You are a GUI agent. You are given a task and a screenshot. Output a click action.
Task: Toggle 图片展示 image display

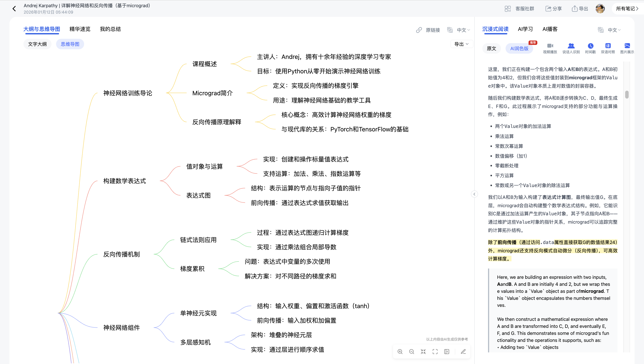pyautogui.click(x=627, y=48)
